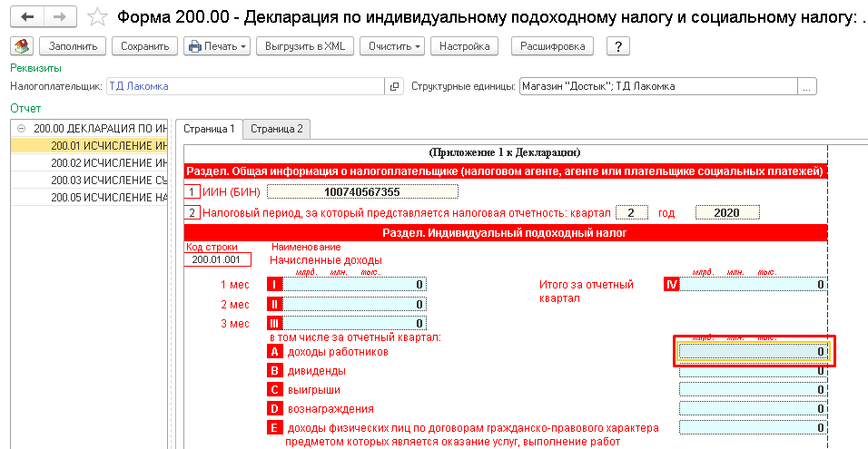This screenshot has width=868, height=449.
Task: Select the Страница 1 tab
Action: point(209,129)
